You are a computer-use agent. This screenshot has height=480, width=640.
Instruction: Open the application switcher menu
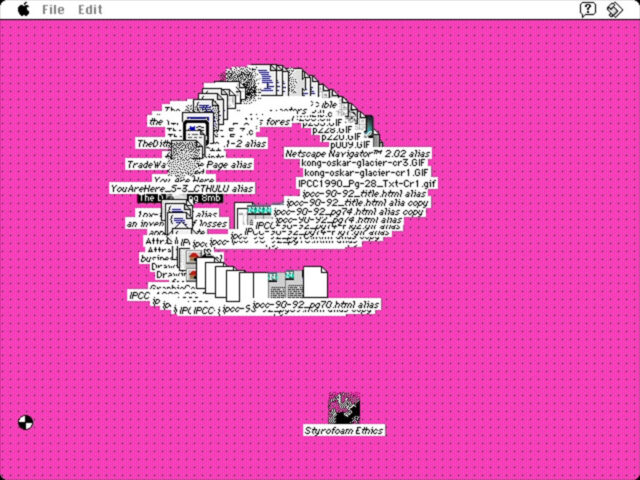pos(616,9)
